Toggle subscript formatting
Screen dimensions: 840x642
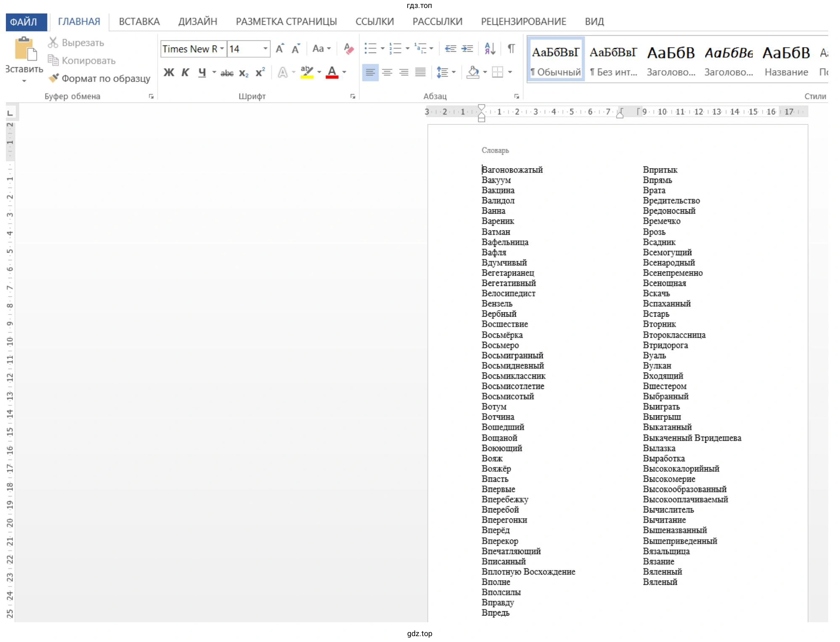(244, 73)
